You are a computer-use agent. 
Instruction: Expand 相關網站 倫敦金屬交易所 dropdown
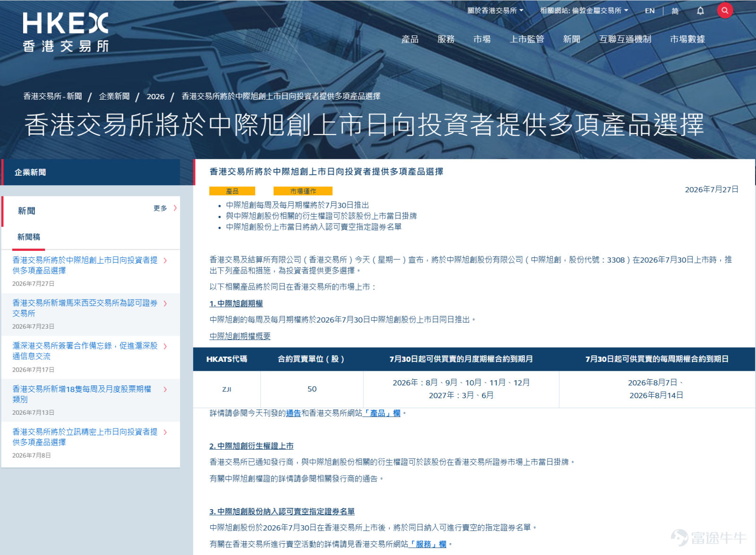pos(584,10)
